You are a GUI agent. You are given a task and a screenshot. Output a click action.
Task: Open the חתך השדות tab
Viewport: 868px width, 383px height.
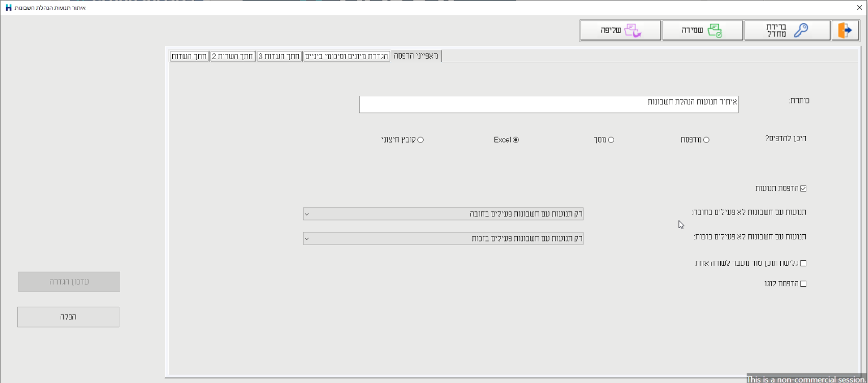(x=189, y=56)
